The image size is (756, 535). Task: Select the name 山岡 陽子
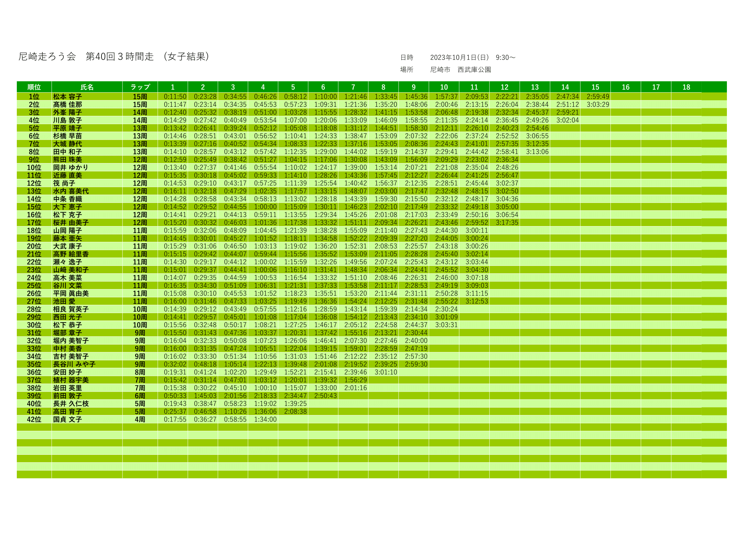(x=68, y=231)
